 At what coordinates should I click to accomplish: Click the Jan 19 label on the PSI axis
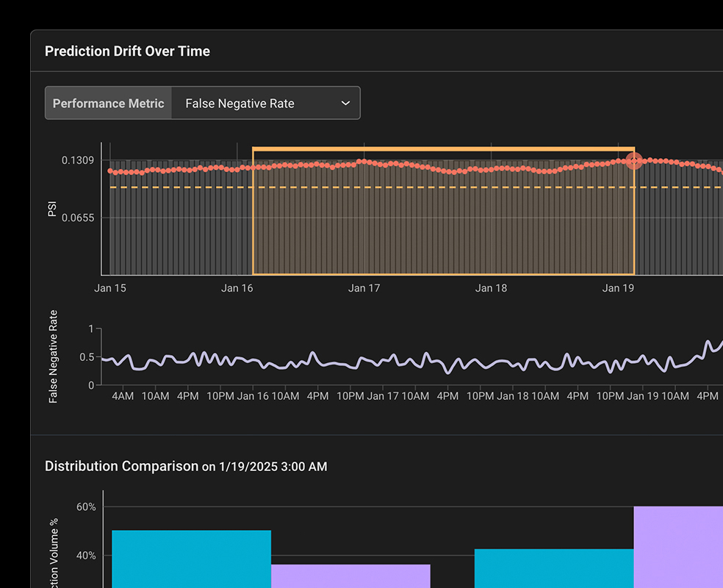tap(618, 288)
